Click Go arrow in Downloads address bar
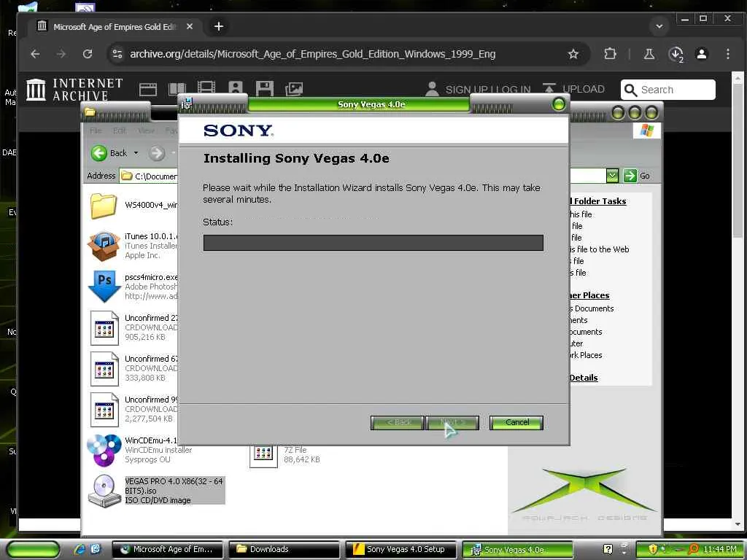 point(630,176)
